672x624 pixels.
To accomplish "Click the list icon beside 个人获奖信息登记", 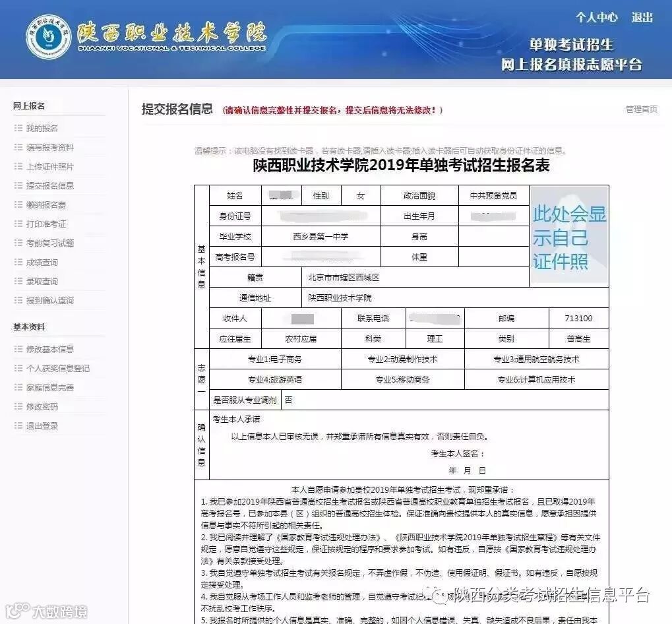I will [18, 368].
